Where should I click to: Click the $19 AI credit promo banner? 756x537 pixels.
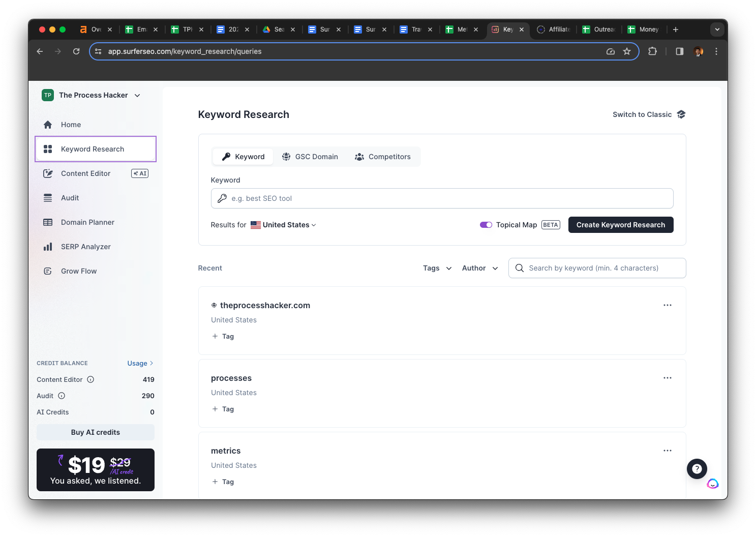96,470
